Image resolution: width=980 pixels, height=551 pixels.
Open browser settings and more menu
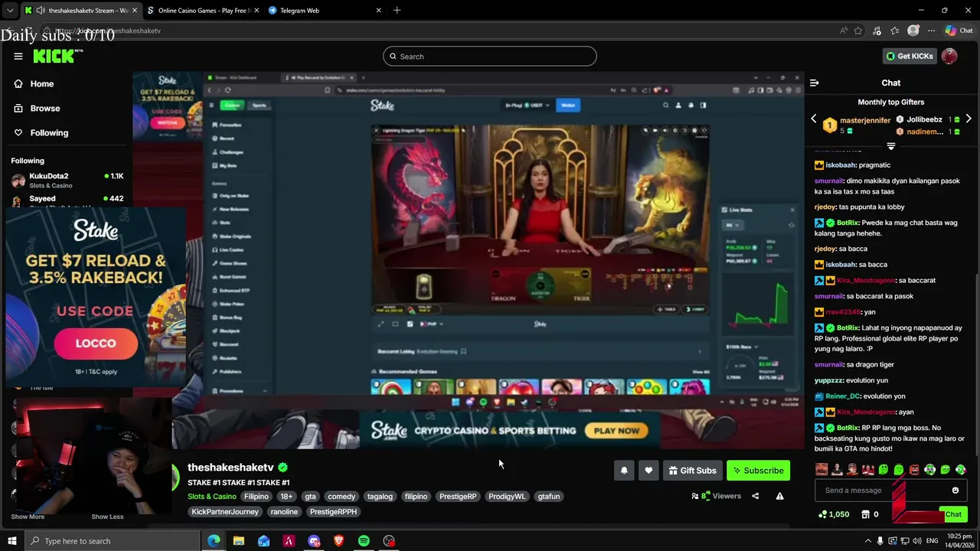click(x=930, y=31)
